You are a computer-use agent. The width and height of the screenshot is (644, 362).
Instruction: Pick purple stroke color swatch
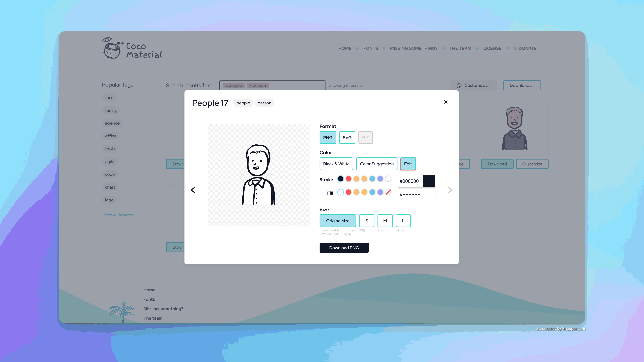[x=380, y=179]
